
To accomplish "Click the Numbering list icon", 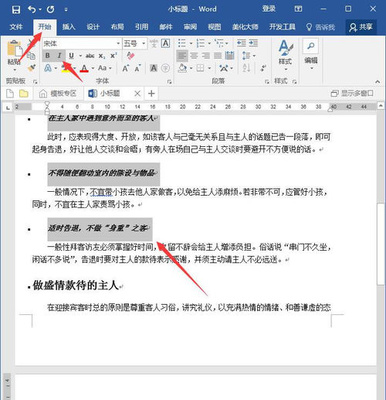I will [200, 43].
